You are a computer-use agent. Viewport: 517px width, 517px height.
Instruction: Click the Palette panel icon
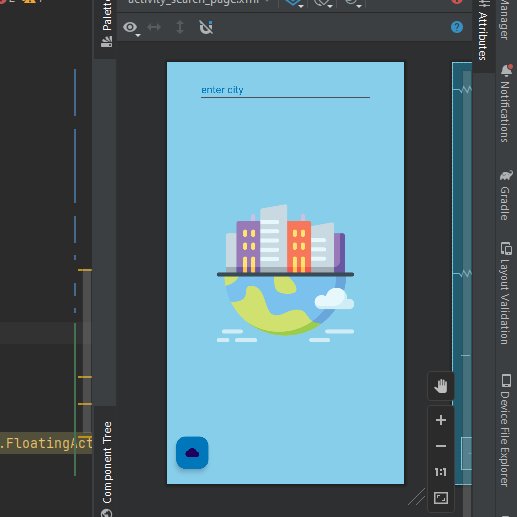tap(107, 42)
